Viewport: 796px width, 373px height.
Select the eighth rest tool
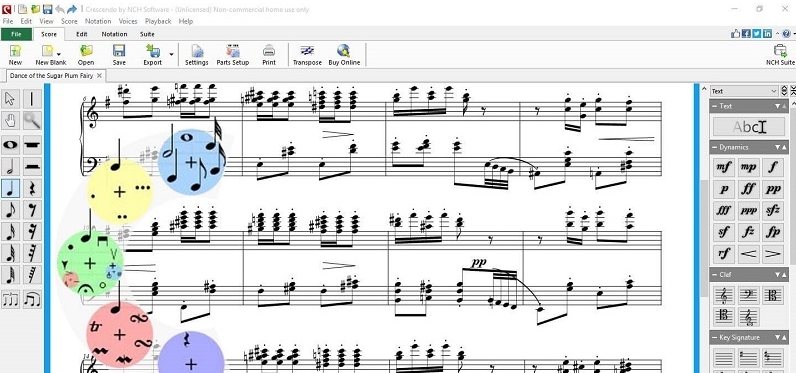(x=32, y=210)
